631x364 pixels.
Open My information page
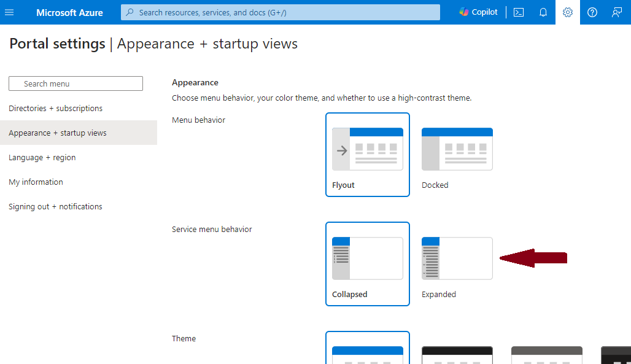36,182
